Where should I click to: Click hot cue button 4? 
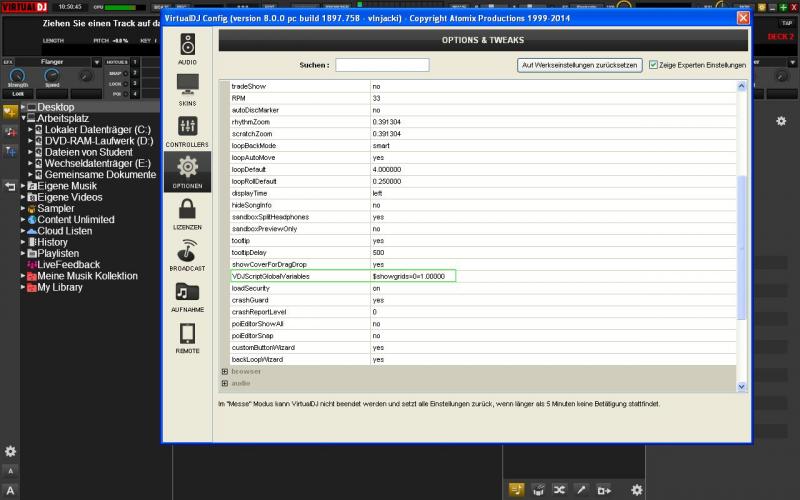click(135, 94)
